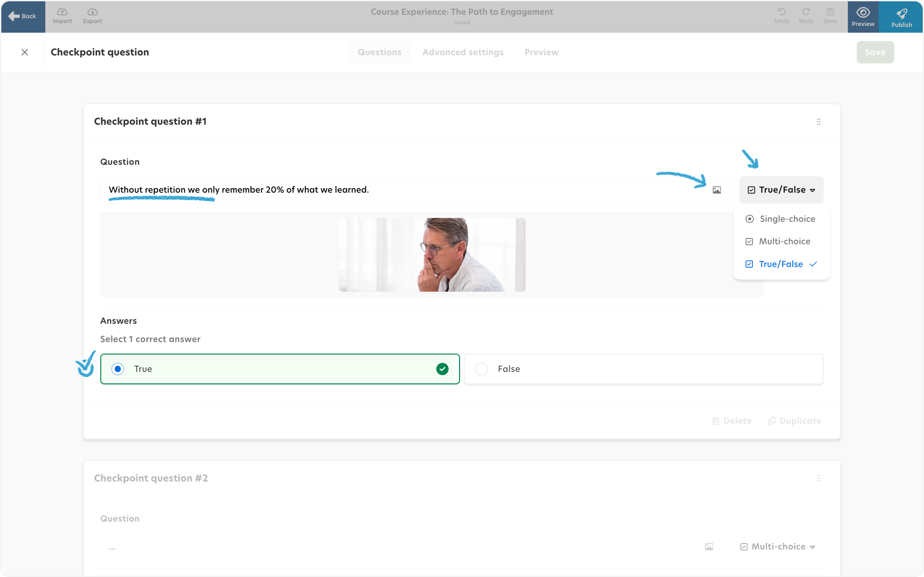The width and height of the screenshot is (924, 577).
Task: Click the drag handle of Checkpoint question #1
Action: click(818, 122)
